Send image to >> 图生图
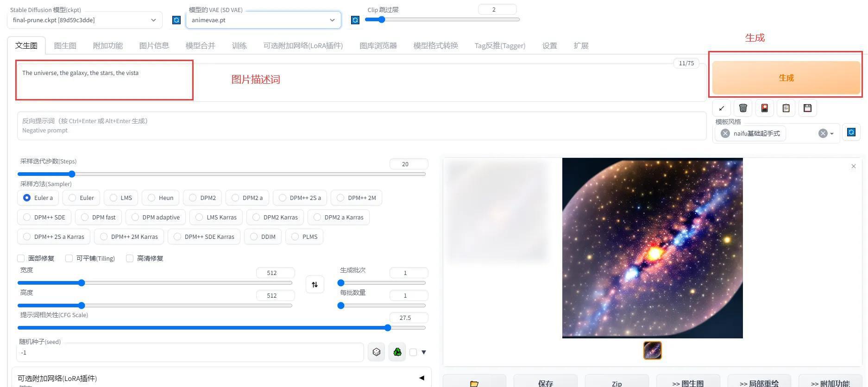Image resolution: width=868 pixels, height=387 pixels. coord(688,382)
